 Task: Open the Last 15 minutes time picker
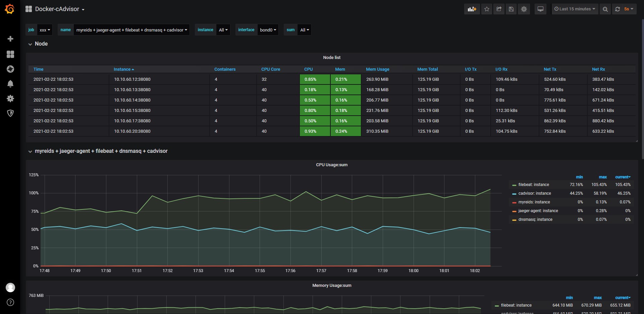[575, 9]
